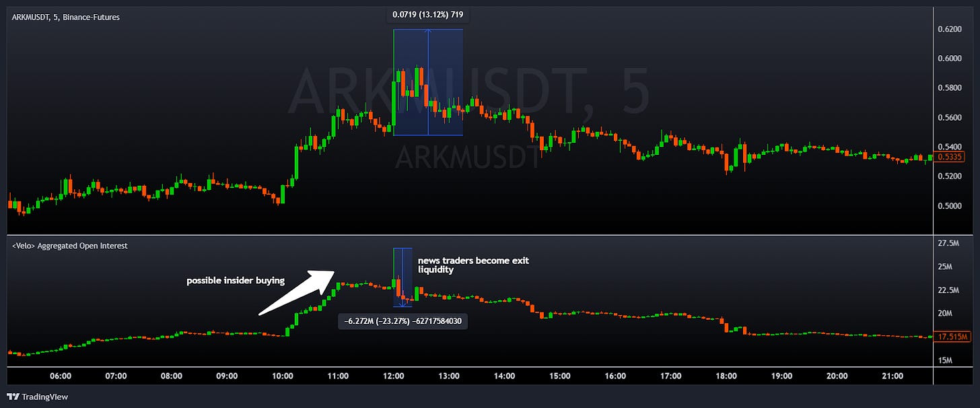The height and width of the screenshot is (408, 980).
Task: Click the 0.5400 price axis label
Action: pos(951,147)
